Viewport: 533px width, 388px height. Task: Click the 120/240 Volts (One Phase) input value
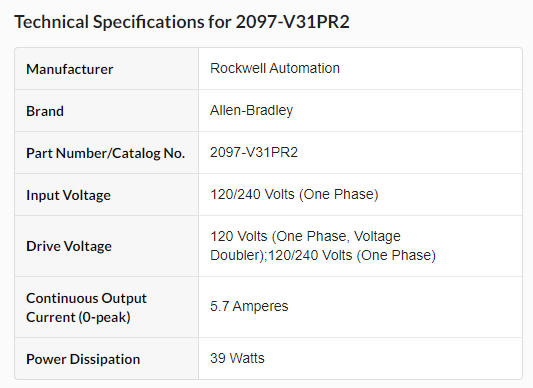pos(294,195)
